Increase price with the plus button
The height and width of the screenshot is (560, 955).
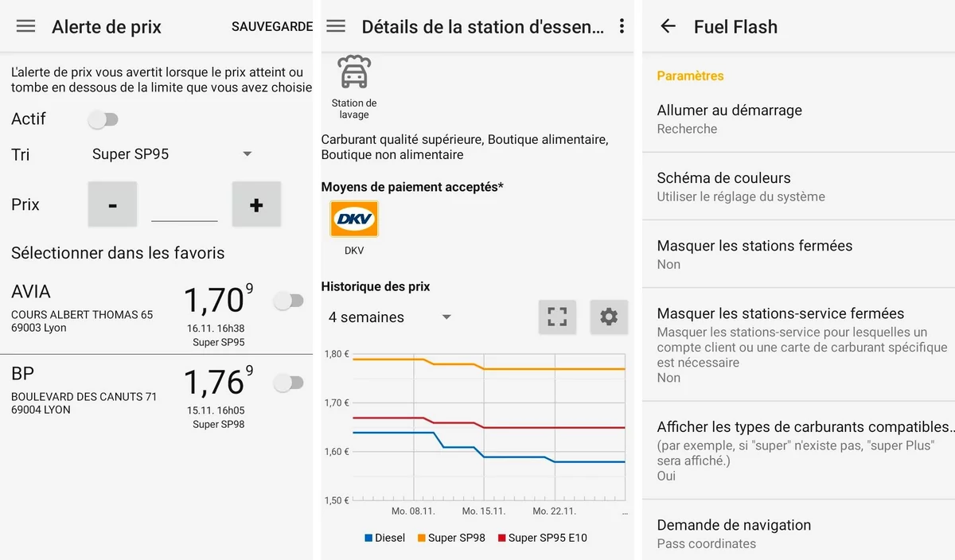[256, 204]
